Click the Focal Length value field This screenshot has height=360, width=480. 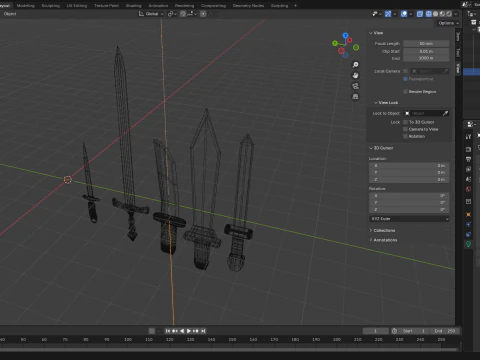pos(426,44)
